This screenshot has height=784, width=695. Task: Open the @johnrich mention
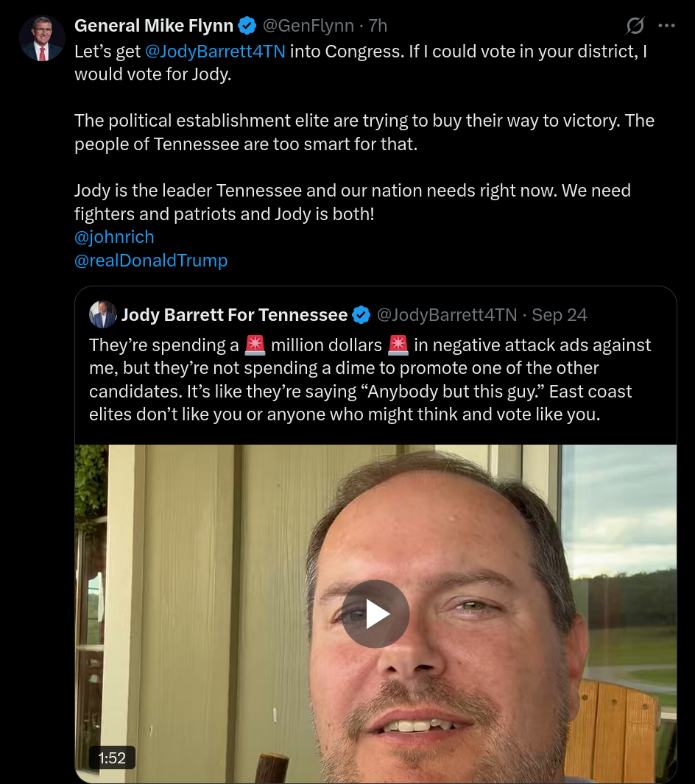pos(114,236)
